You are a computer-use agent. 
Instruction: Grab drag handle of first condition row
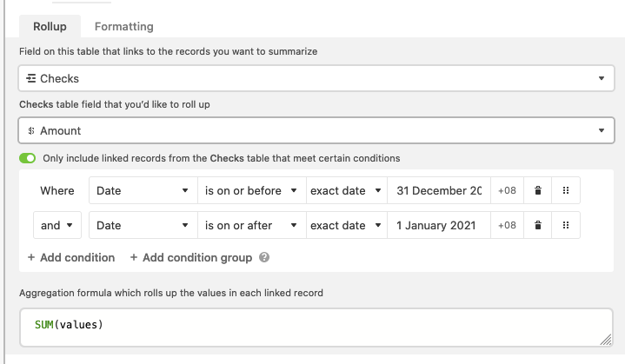(566, 190)
